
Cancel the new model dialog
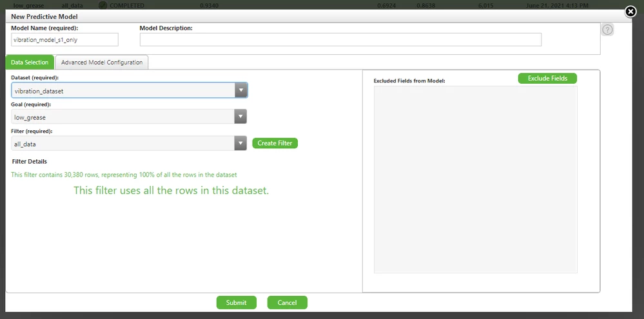tap(287, 303)
